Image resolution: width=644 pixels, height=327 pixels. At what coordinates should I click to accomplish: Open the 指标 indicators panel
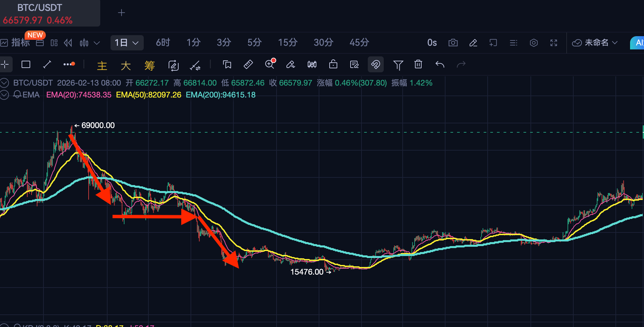[x=15, y=42]
